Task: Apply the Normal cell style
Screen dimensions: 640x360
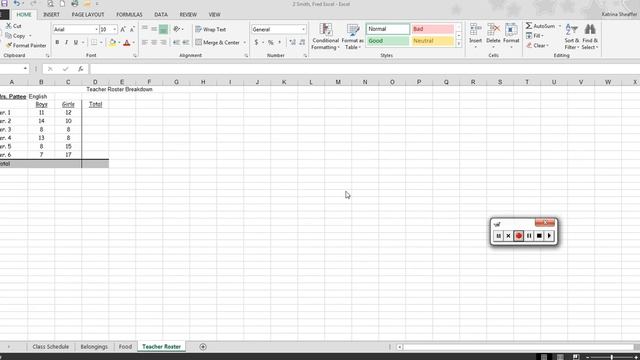Action: 388,29
